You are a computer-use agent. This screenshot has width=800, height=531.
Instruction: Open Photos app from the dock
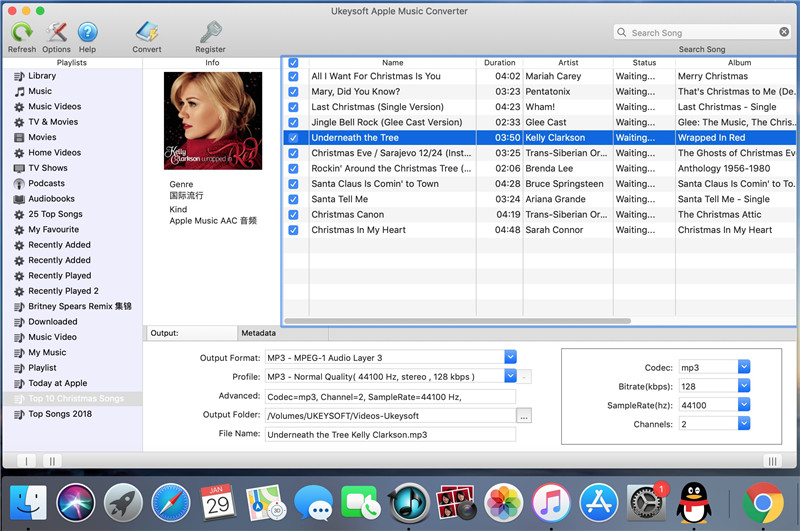coord(504,503)
